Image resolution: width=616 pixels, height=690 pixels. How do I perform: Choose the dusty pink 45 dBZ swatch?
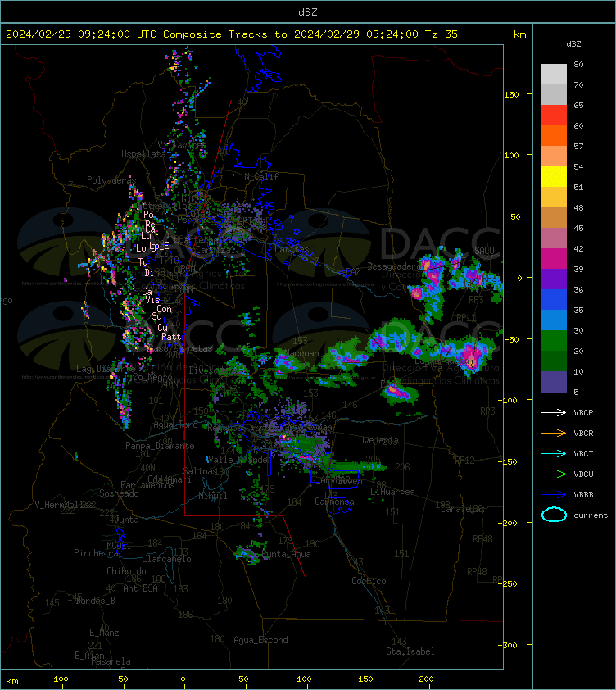point(554,238)
